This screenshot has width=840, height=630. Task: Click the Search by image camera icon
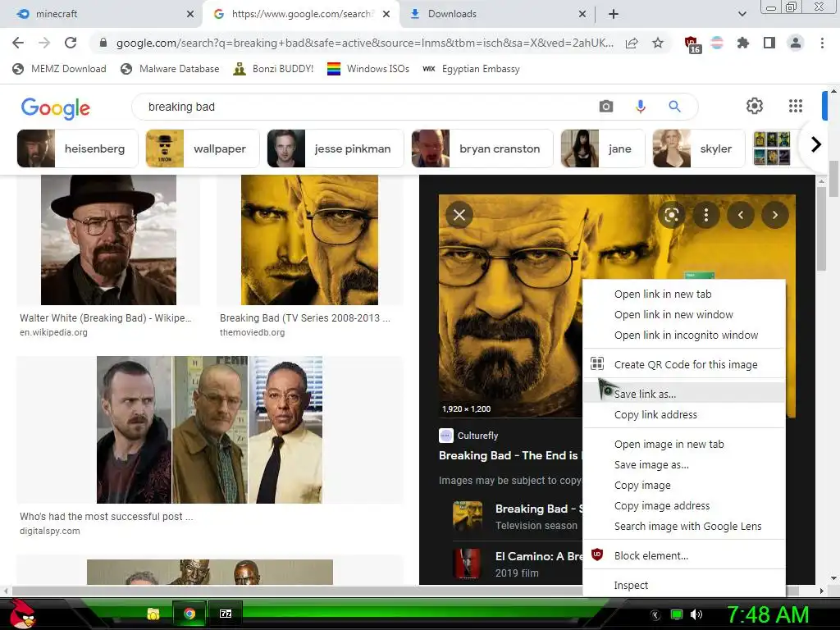click(606, 107)
